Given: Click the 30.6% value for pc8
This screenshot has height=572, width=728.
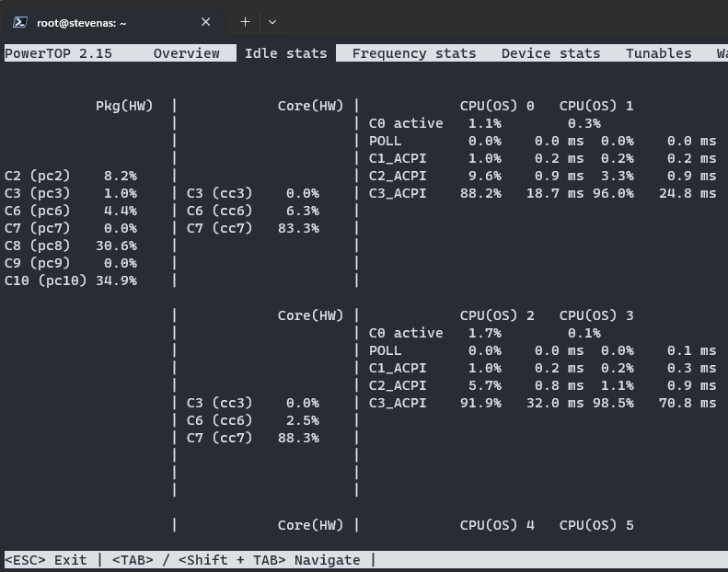Looking at the screenshot, I should point(116,246).
